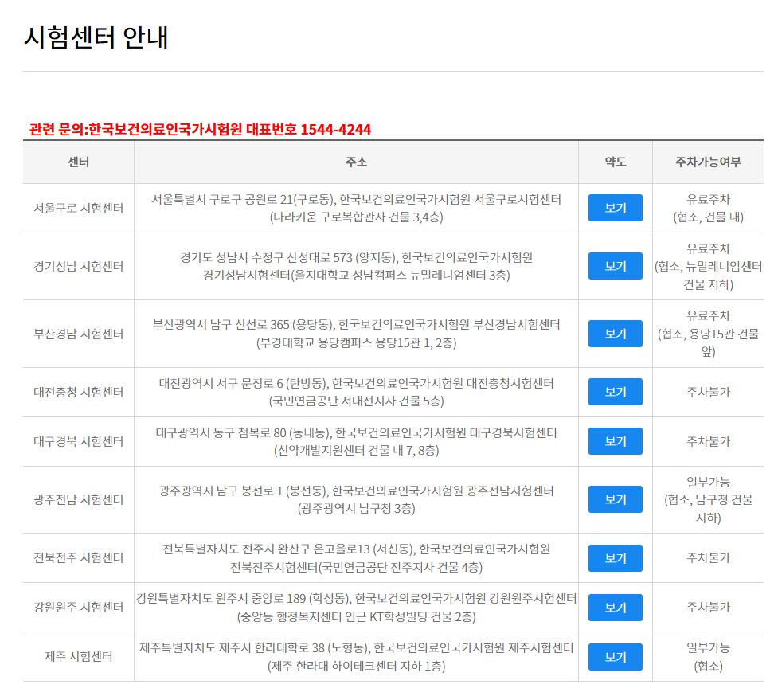Click the 센터 column header
Image resolution: width=774 pixels, height=700 pixels.
click(x=79, y=162)
